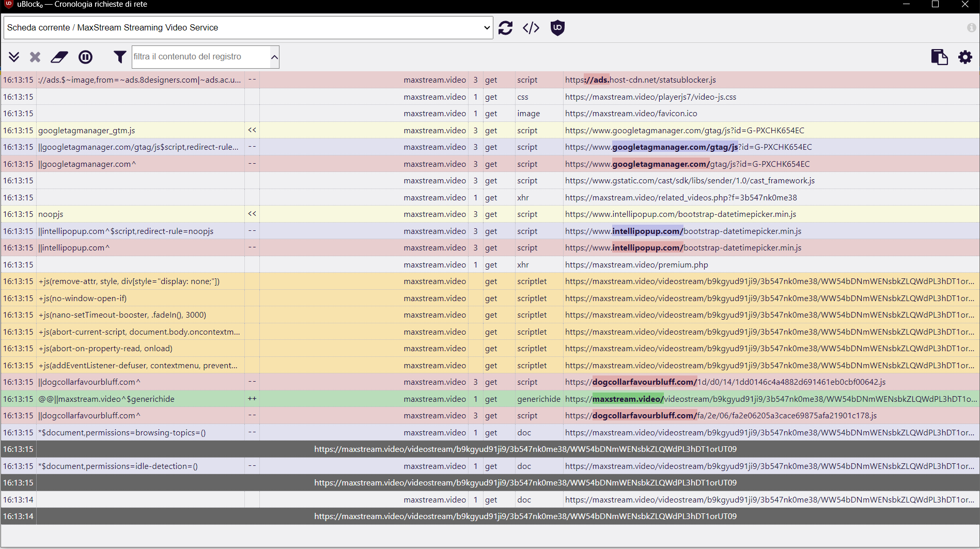Clear the logger with the eraser icon
This screenshot has height=549, width=980.
click(x=59, y=57)
